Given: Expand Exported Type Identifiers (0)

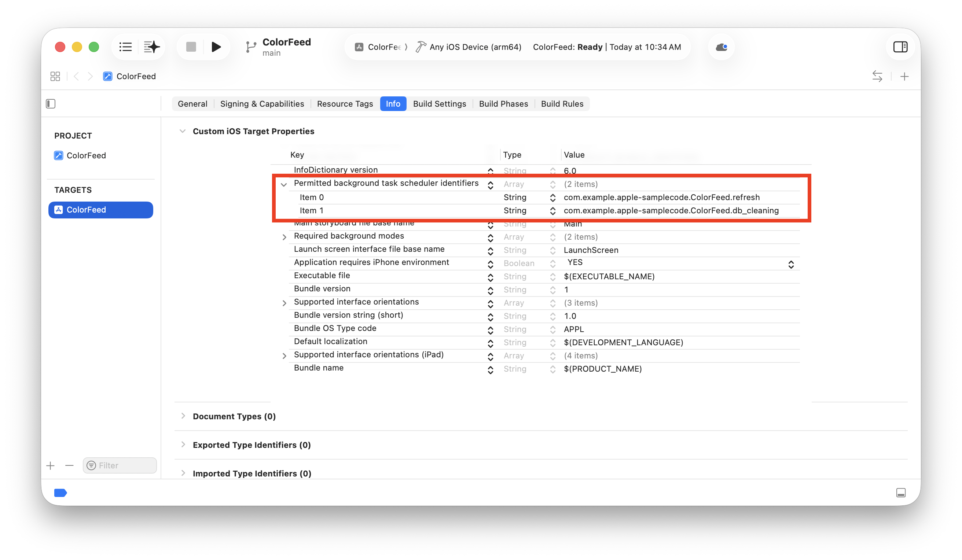Looking at the screenshot, I should pyautogui.click(x=183, y=445).
